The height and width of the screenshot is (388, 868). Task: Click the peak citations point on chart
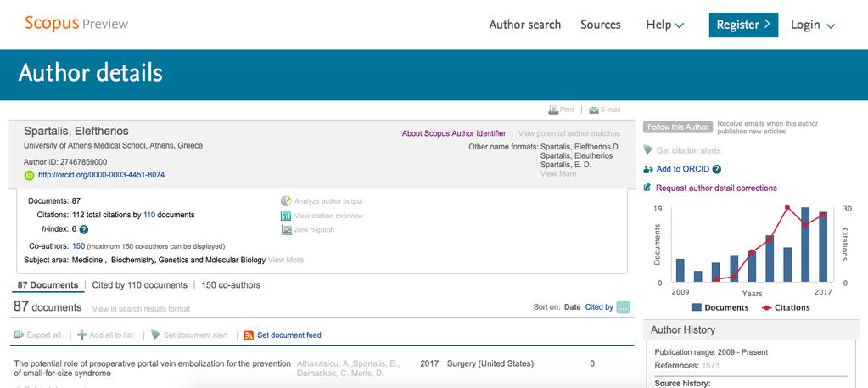[x=787, y=207]
